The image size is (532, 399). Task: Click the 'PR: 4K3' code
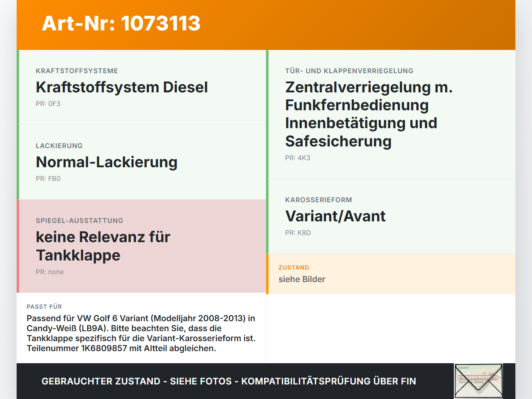(x=298, y=158)
